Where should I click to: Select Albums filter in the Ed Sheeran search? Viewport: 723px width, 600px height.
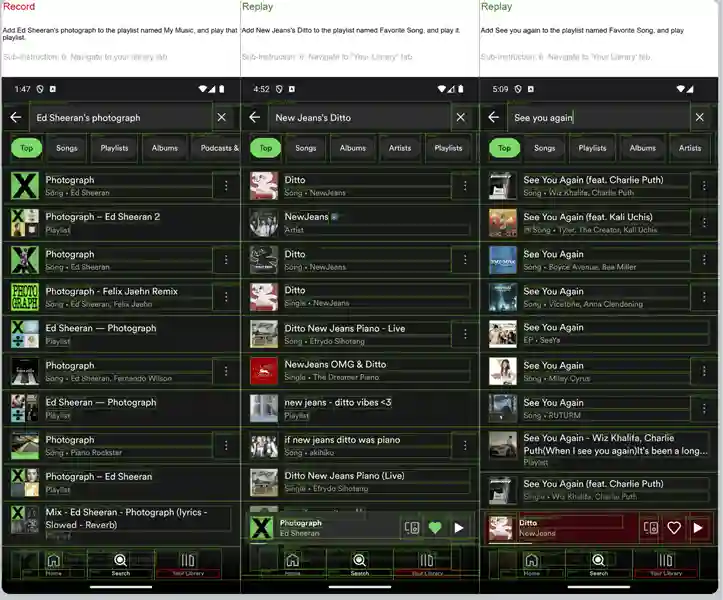point(165,148)
